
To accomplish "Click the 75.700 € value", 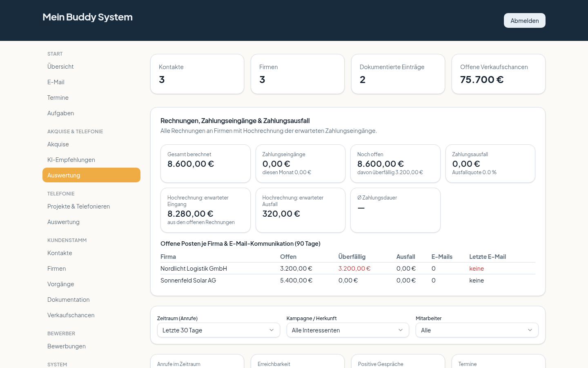I will coord(482,80).
